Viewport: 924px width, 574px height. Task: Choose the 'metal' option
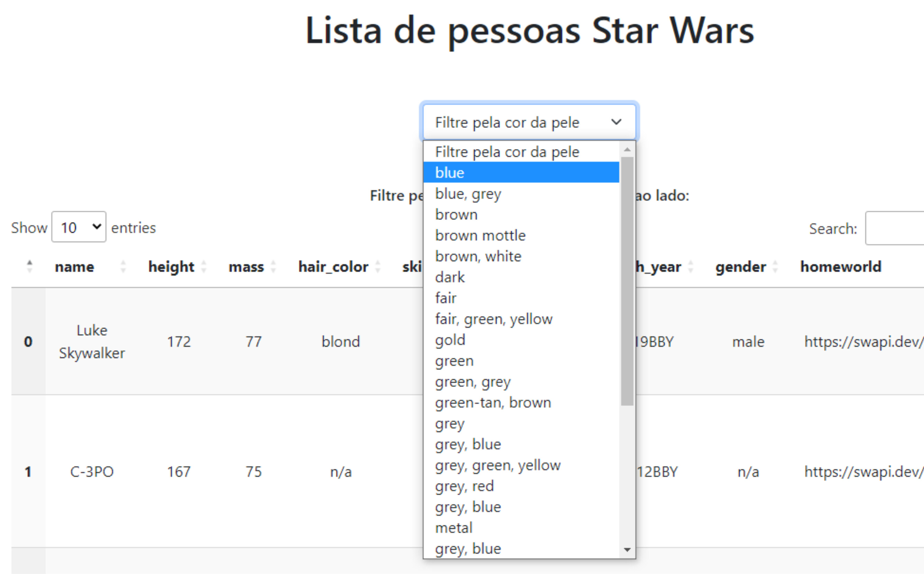coord(521,528)
